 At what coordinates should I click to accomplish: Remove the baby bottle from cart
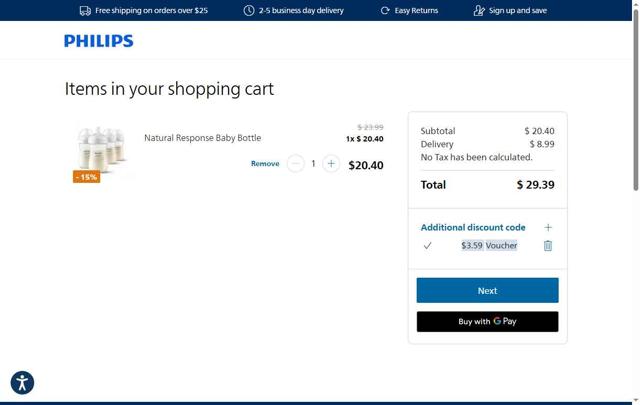click(265, 163)
